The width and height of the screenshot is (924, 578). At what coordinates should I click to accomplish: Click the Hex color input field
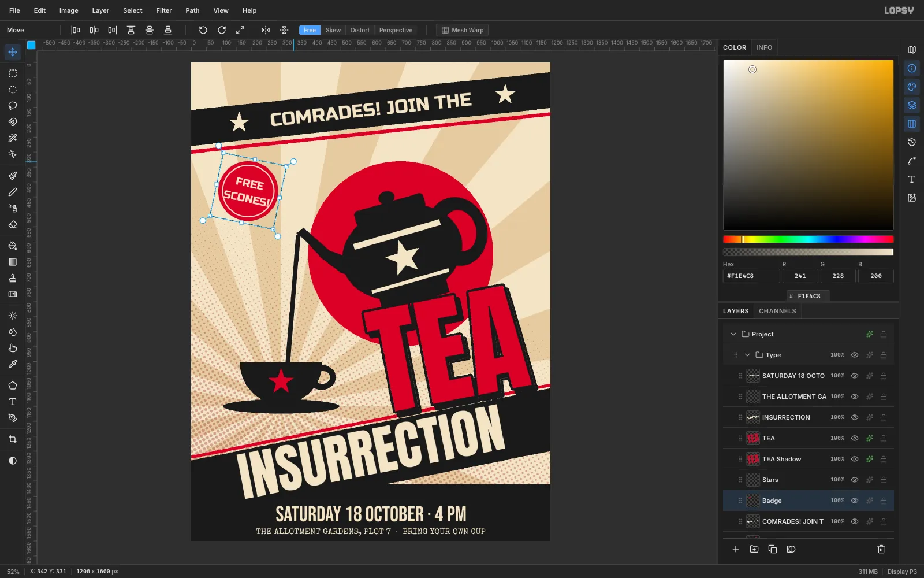tap(751, 276)
